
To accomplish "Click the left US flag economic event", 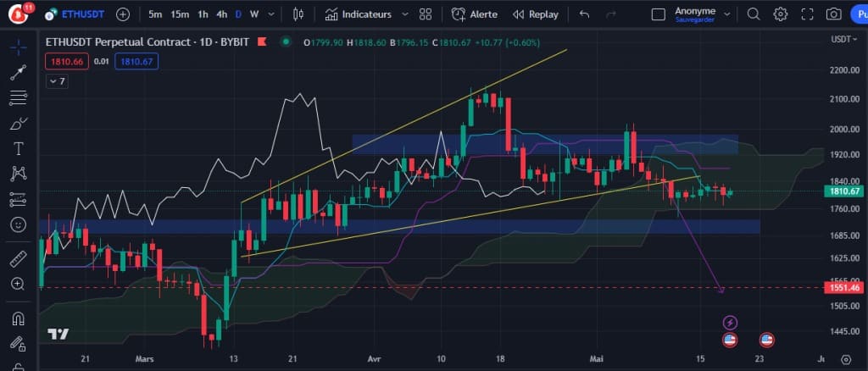I will [730, 340].
